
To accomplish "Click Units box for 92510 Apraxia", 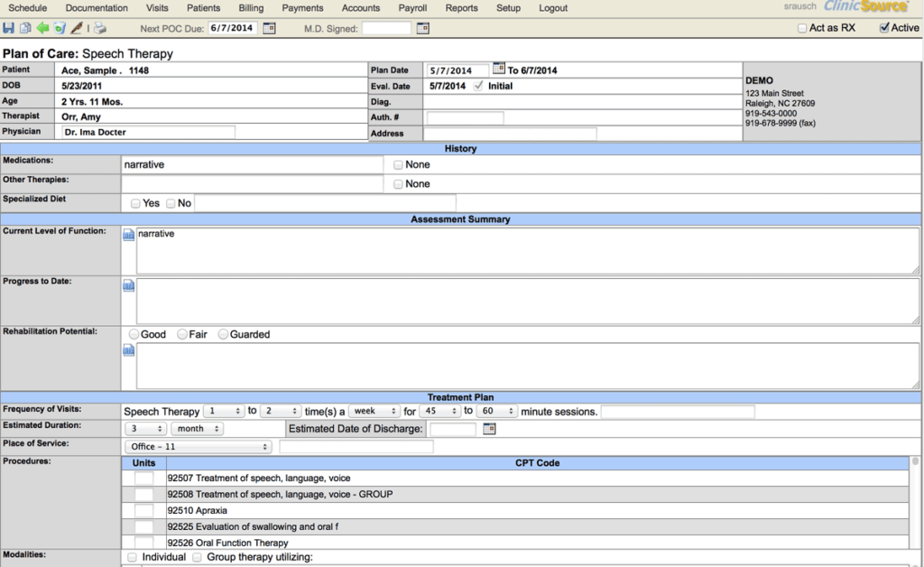I will [143, 510].
